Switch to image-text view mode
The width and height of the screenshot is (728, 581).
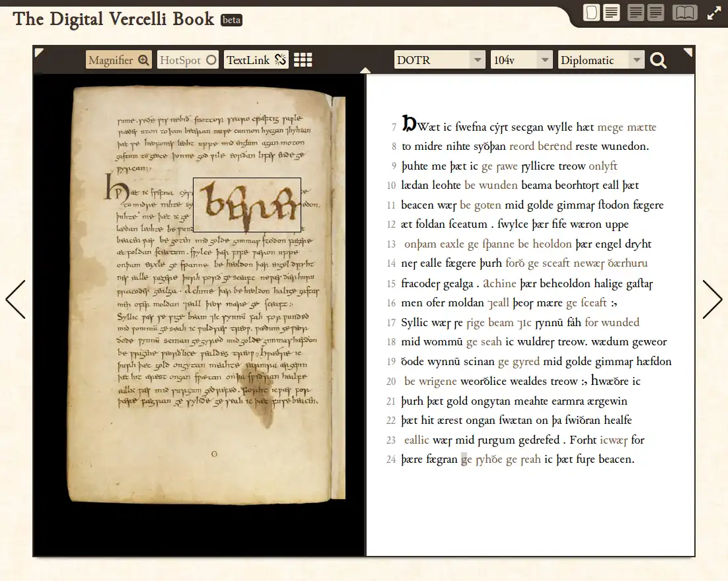tap(602, 13)
